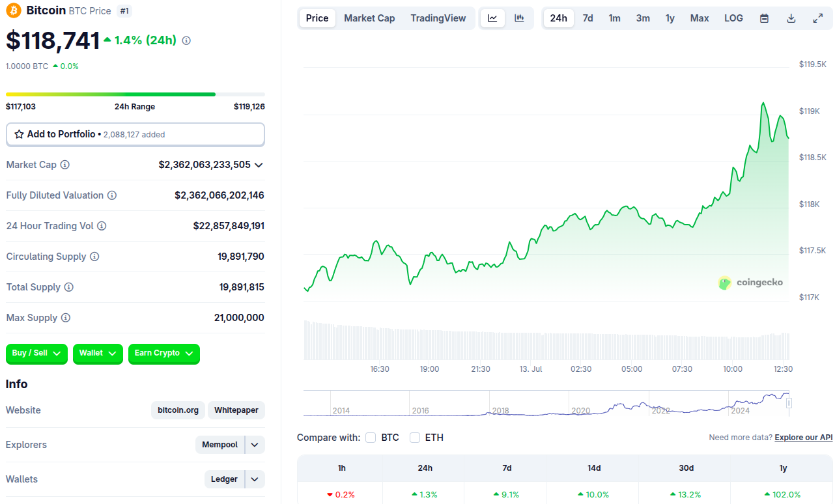The image size is (835, 504).
Task: Click the 1h column header
Action: [x=341, y=468]
